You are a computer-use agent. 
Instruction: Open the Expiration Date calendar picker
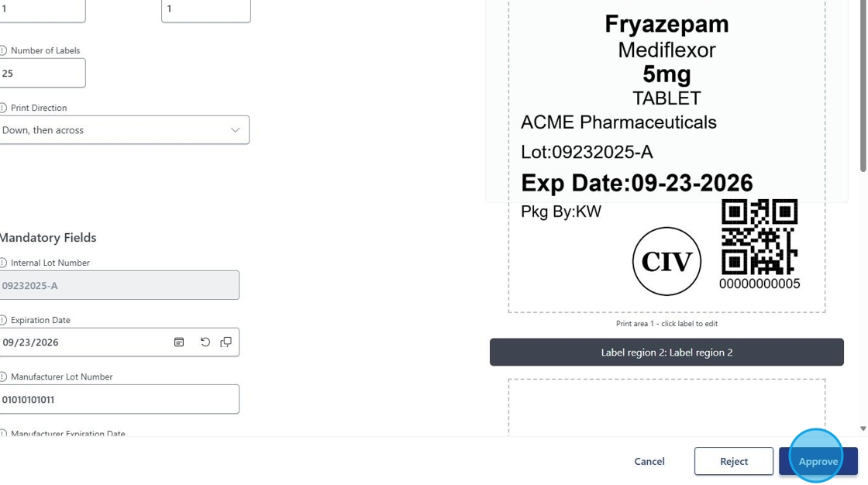click(179, 342)
